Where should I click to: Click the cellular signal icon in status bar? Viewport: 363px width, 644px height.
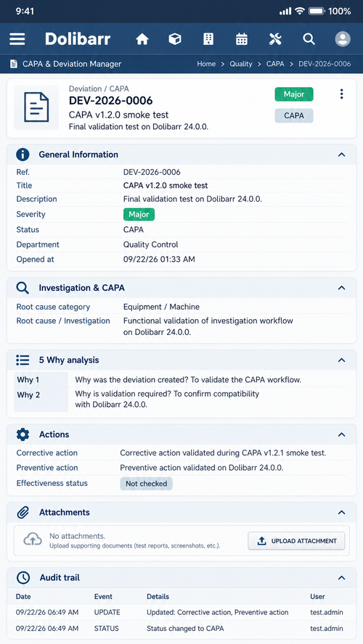point(285,11)
